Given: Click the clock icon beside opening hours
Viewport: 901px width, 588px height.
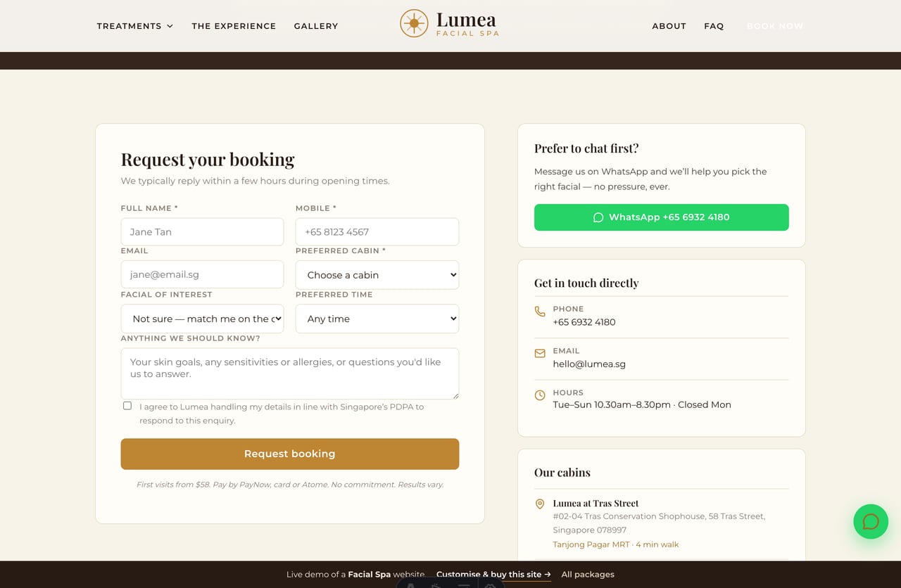Looking at the screenshot, I should tap(540, 395).
